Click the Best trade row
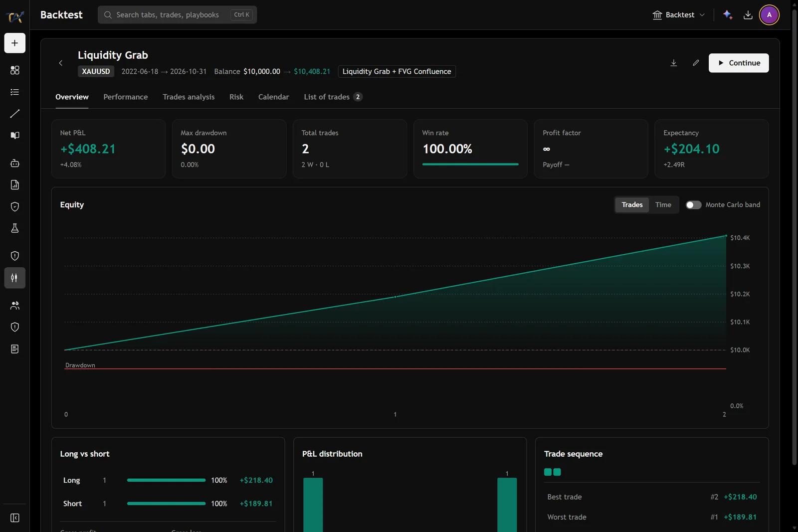 point(652,497)
